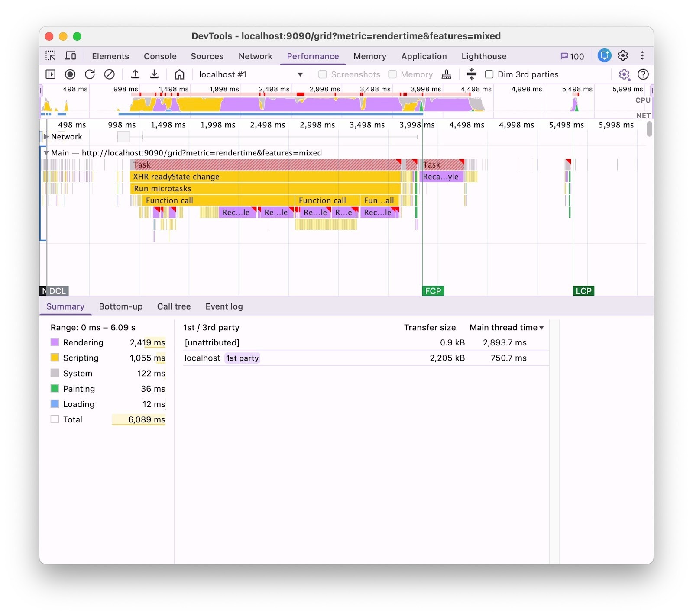Open the inspect element picker tool
This screenshot has height=616, width=693.
coord(51,56)
